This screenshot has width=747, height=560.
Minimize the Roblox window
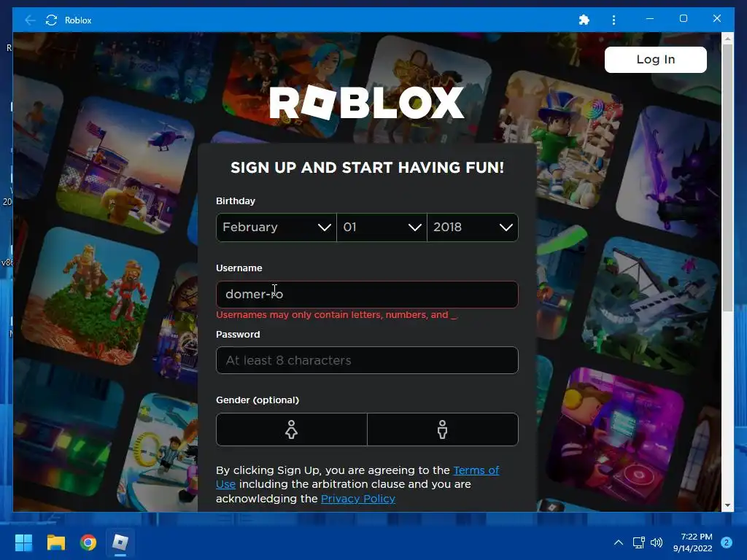click(650, 19)
